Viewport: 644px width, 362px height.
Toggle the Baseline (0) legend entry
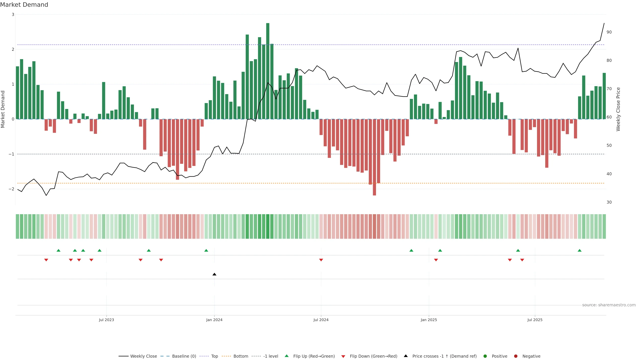[184, 356]
